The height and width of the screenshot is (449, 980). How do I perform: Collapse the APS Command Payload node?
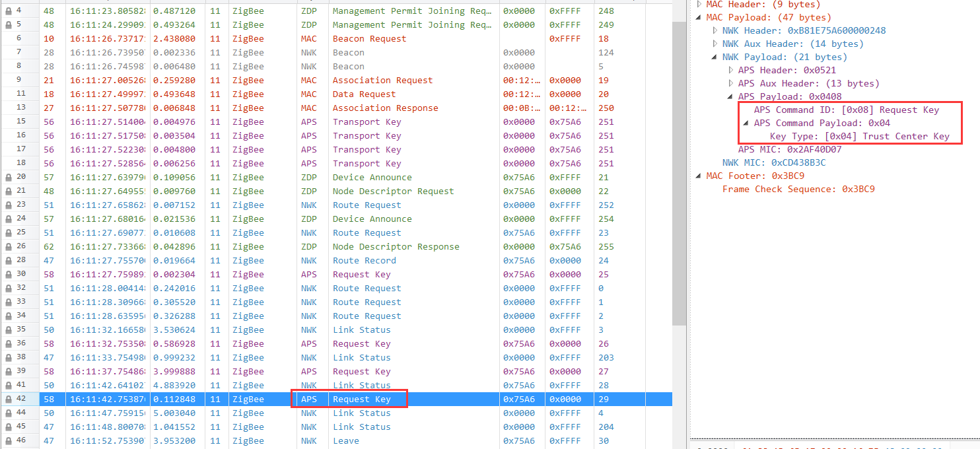[x=745, y=123]
